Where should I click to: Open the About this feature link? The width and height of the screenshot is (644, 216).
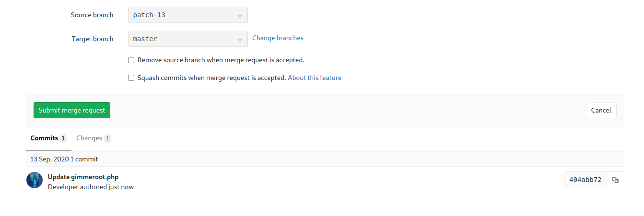pos(315,78)
